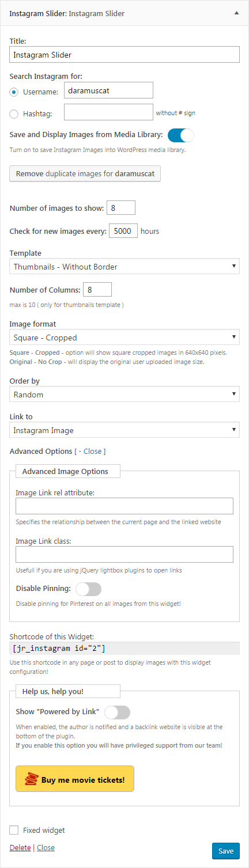Open the Template dropdown

124,266
